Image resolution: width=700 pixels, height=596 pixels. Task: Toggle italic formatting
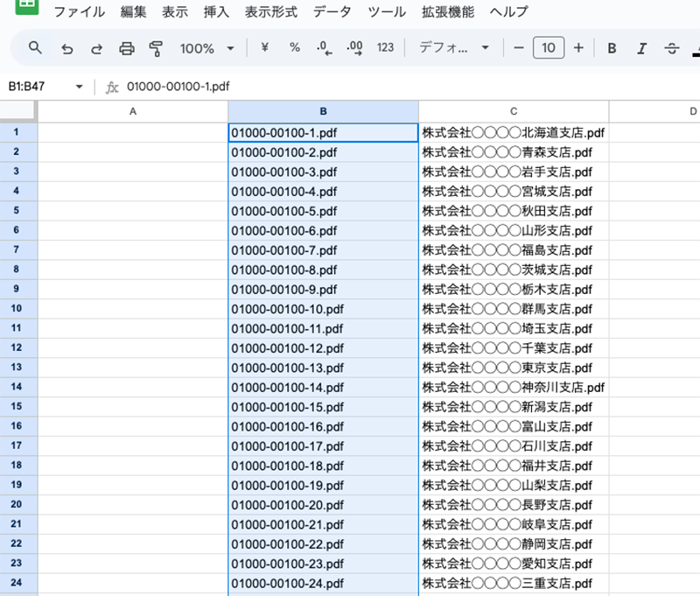coord(642,48)
